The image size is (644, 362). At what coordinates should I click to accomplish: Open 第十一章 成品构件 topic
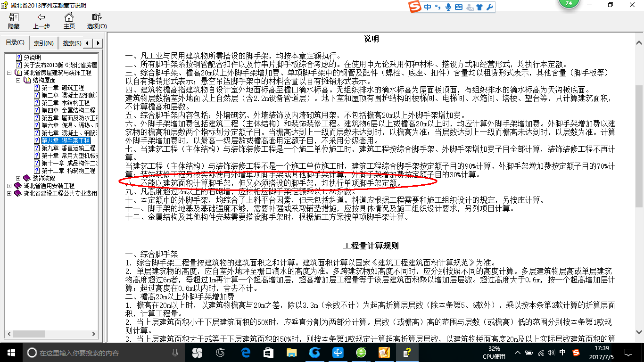coord(69,163)
